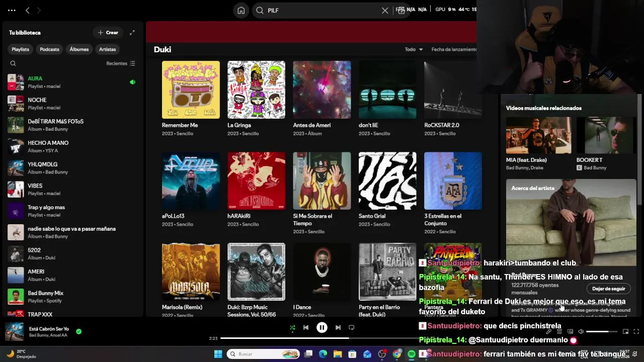Open Trap y algo mas playlist
The width and height of the screenshot is (644, 362).
click(71, 211)
